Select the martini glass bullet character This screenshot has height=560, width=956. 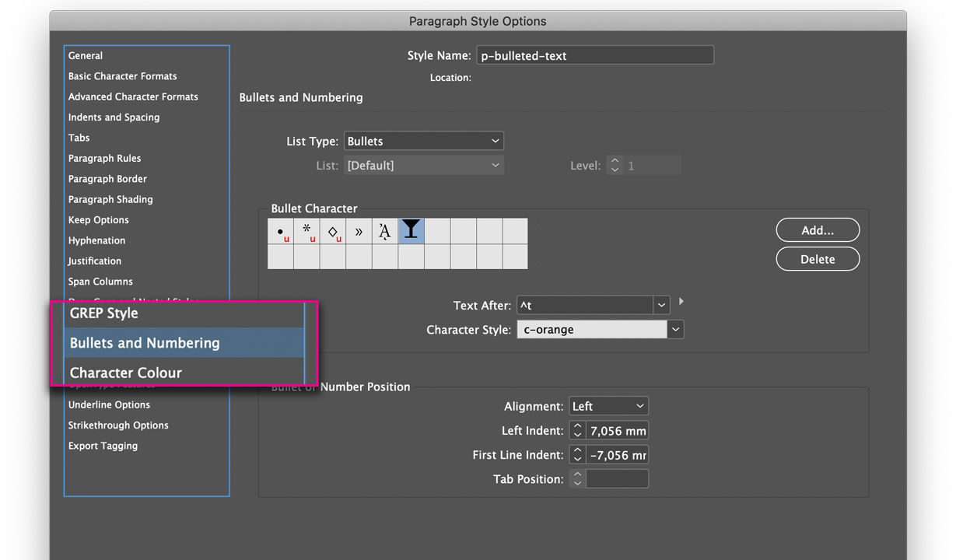411,230
